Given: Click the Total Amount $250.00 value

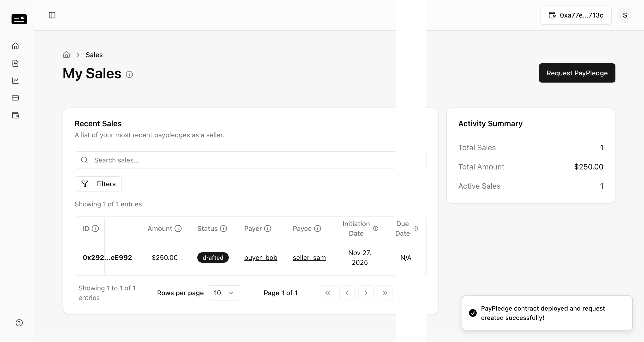Looking at the screenshot, I should pos(589,167).
